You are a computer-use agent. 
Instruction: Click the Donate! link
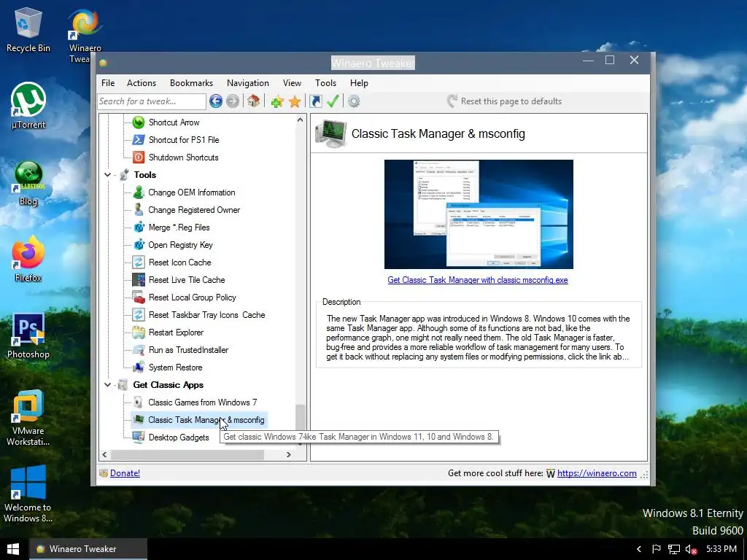125,472
